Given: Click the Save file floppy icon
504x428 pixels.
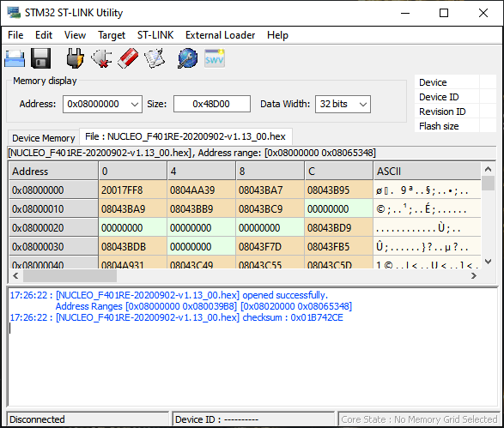Looking at the screenshot, I should [x=41, y=58].
